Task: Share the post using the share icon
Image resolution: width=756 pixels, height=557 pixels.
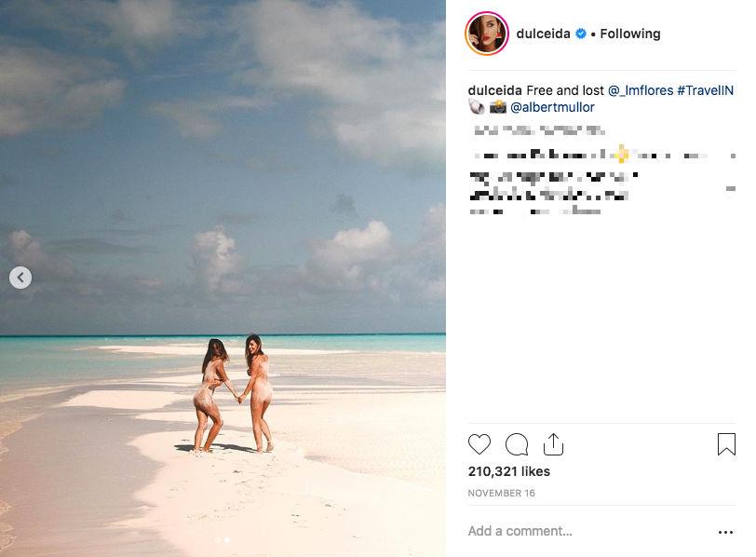Action: point(553,444)
